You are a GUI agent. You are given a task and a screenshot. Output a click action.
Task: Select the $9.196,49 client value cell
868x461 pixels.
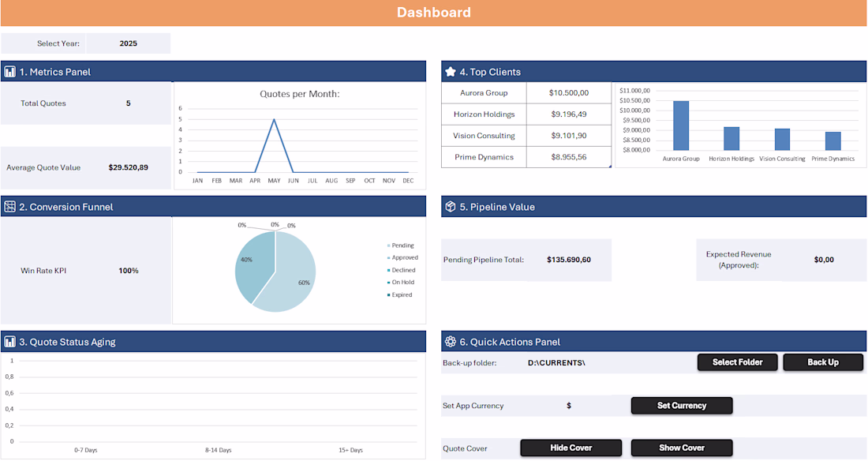[568, 114]
